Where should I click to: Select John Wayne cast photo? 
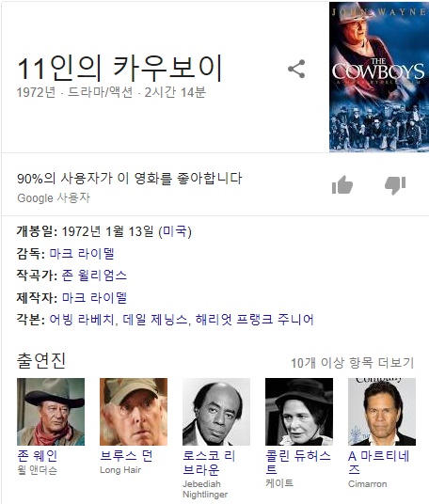click(51, 412)
